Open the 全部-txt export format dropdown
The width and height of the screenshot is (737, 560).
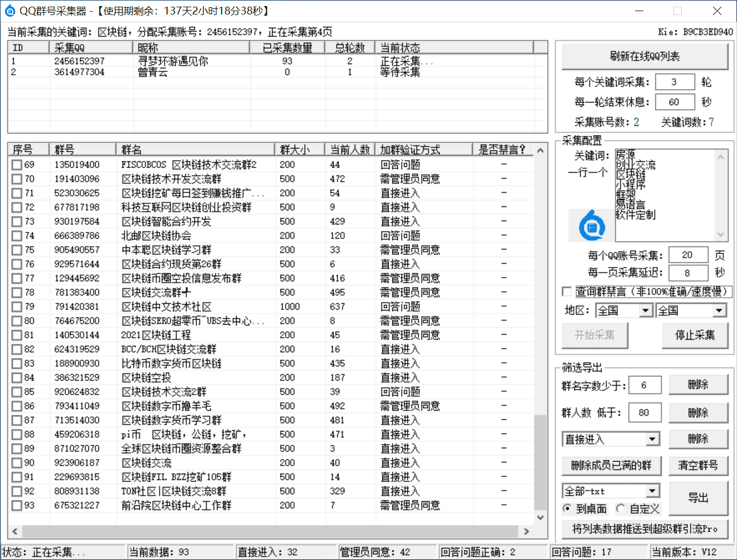652,491
